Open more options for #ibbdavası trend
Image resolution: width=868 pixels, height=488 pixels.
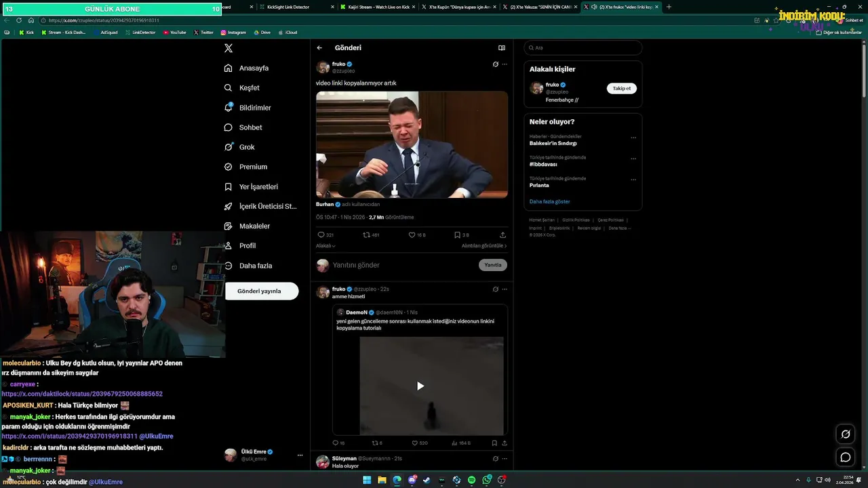[633, 159]
